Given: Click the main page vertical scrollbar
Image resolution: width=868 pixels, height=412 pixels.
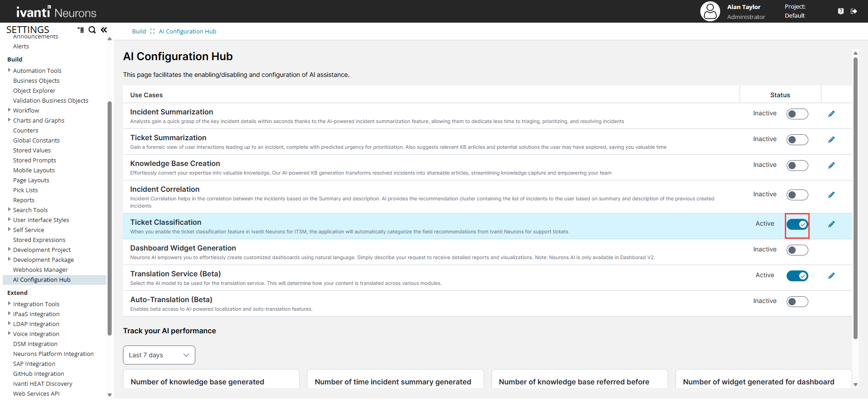Looking at the screenshot, I should [855, 199].
